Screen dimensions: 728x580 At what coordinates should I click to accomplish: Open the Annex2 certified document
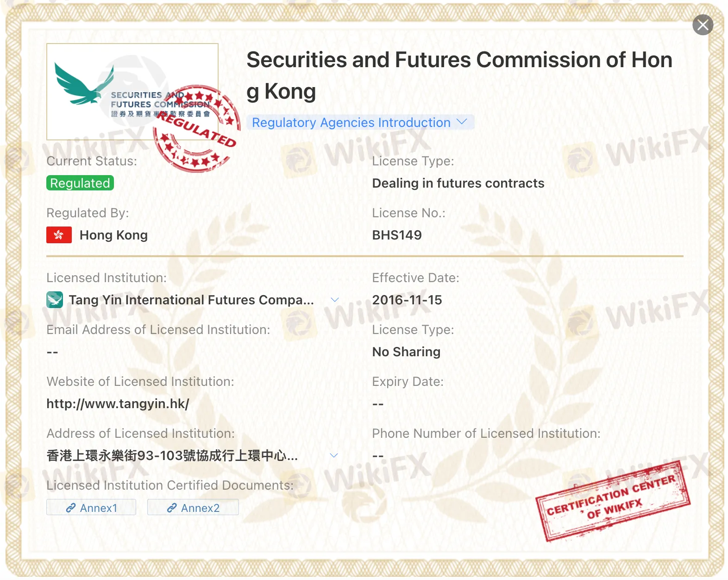(x=193, y=507)
